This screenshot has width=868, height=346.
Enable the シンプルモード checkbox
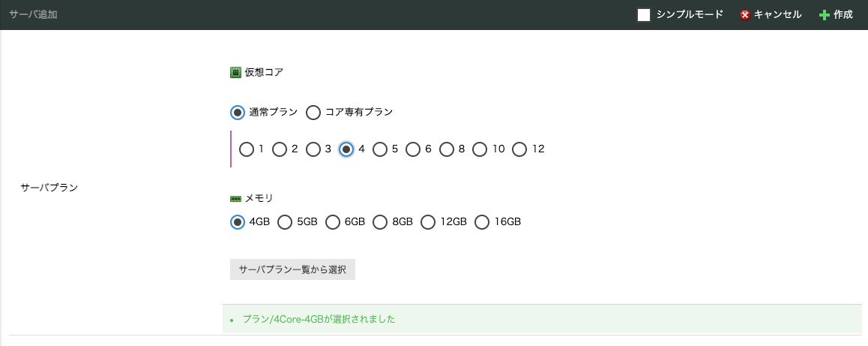tap(643, 15)
